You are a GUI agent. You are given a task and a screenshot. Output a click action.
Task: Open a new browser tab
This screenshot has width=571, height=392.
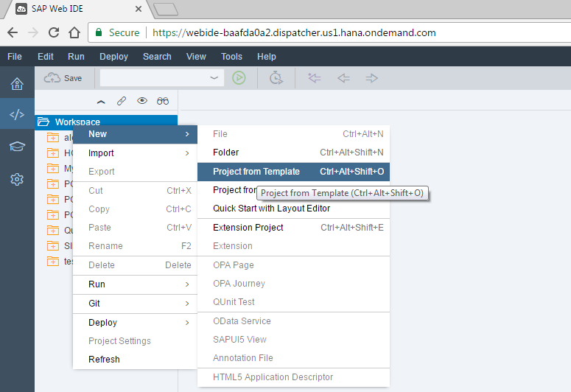coord(166,10)
